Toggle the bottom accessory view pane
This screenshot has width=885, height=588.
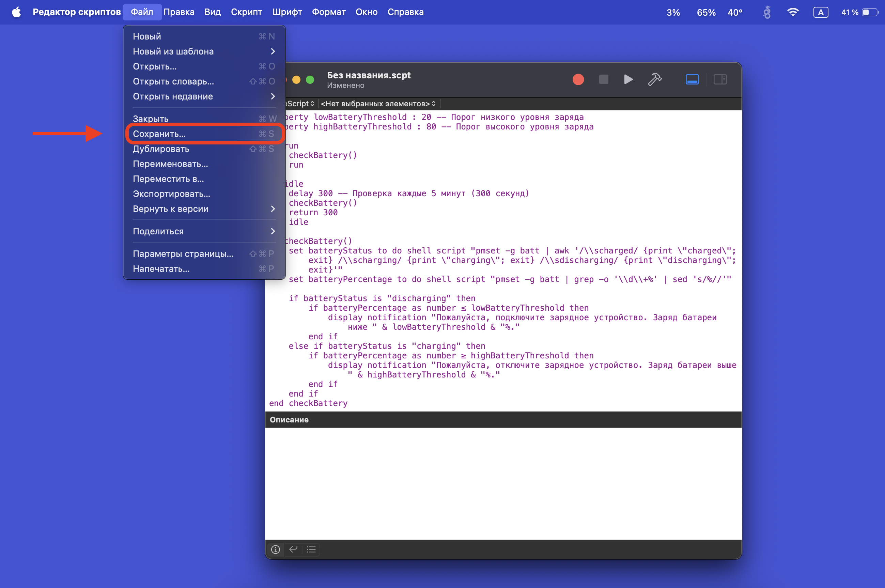[692, 79]
